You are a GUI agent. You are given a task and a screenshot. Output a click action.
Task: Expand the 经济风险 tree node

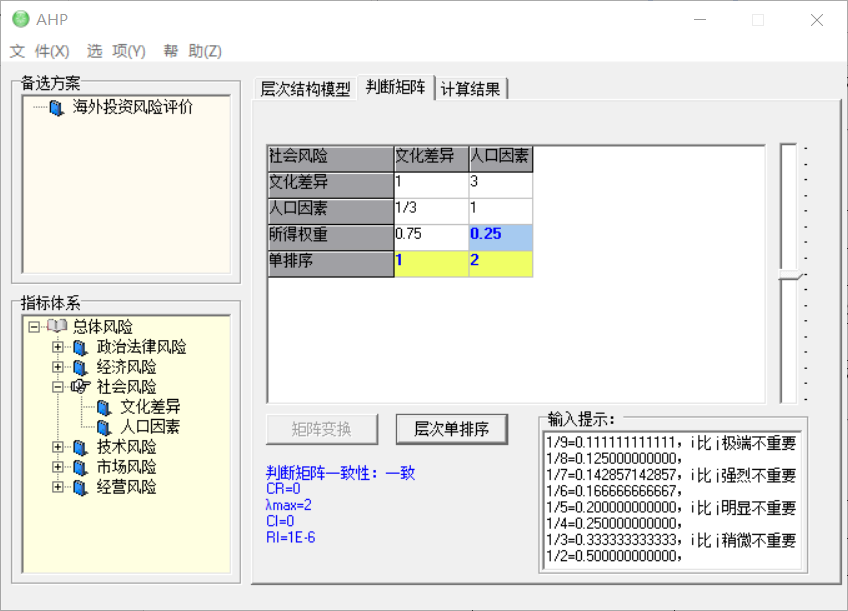58,368
